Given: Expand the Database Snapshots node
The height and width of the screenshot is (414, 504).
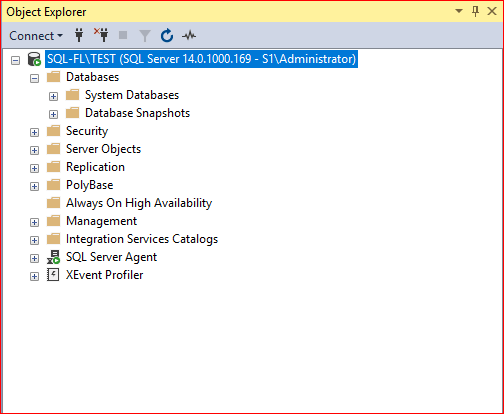Looking at the screenshot, I should [53, 114].
